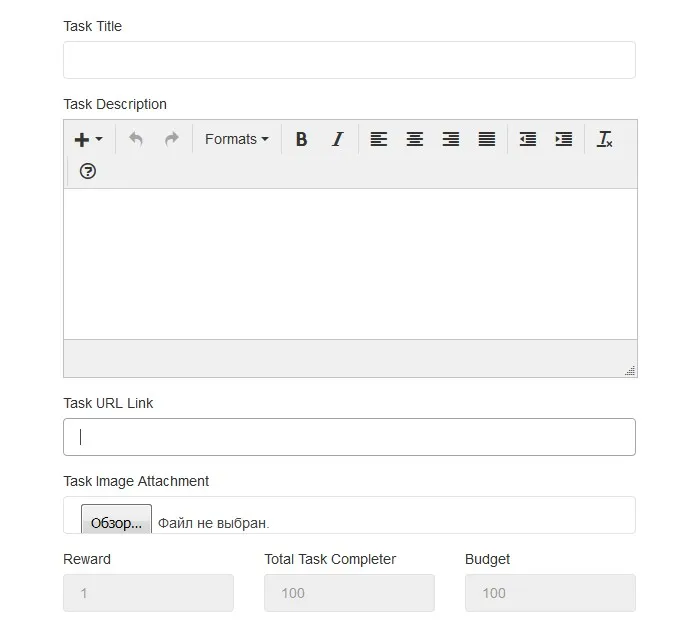Undo the last edit in description editor
The width and height of the screenshot is (691, 622).
tap(136, 139)
